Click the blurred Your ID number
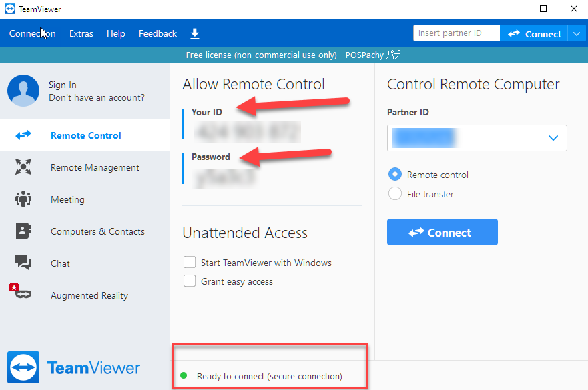Screen dimensions: 588x390 248,132
